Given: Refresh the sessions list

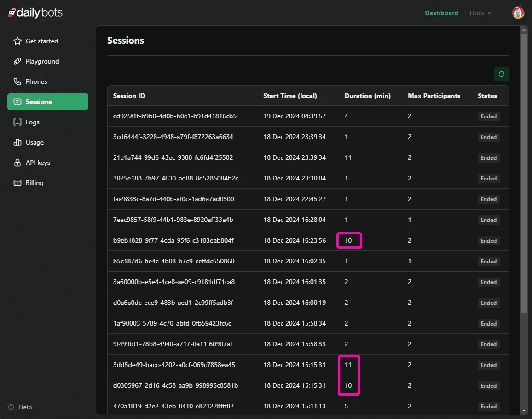Looking at the screenshot, I should tap(501, 74).
